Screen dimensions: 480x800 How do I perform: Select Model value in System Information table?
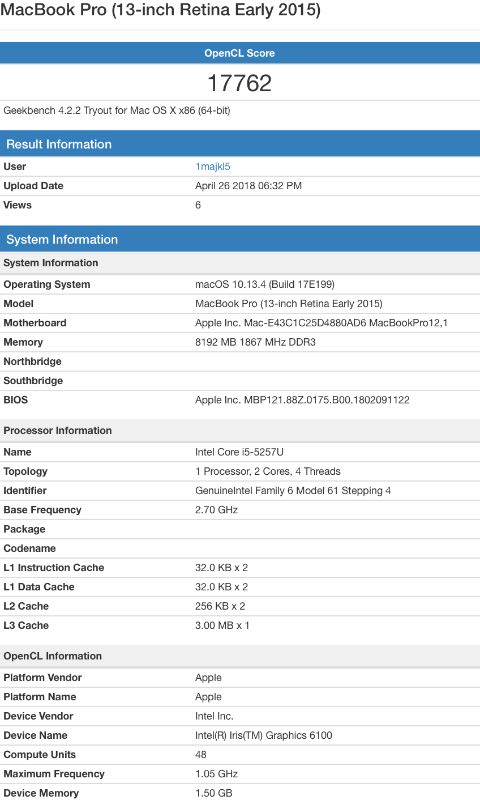[289, 304]
